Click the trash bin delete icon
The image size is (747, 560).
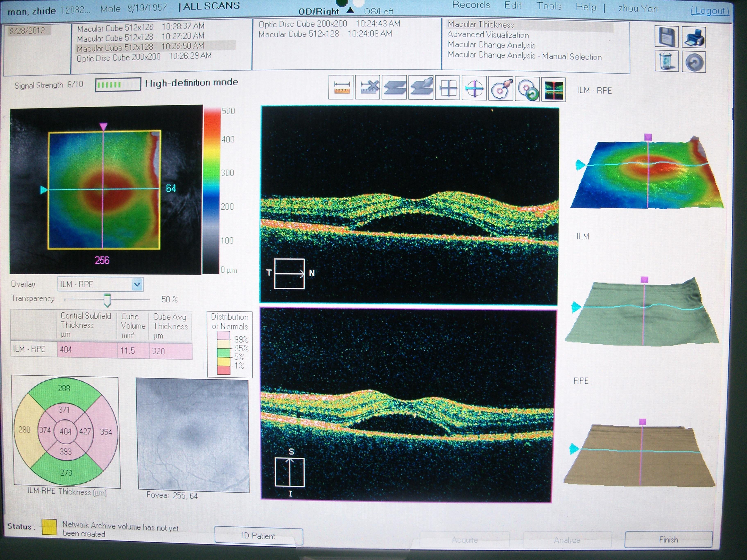pyautogui.click(x=667, y=61)
